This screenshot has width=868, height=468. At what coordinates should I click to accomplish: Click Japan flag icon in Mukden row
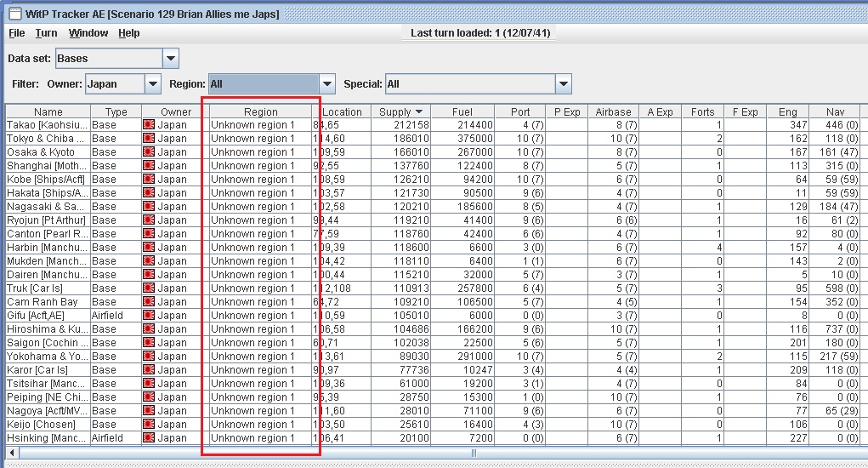(149, 261)
